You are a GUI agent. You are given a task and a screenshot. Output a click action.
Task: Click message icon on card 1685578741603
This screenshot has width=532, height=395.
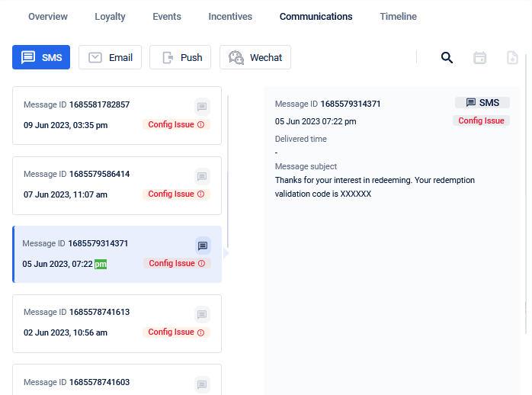[202, 384]
